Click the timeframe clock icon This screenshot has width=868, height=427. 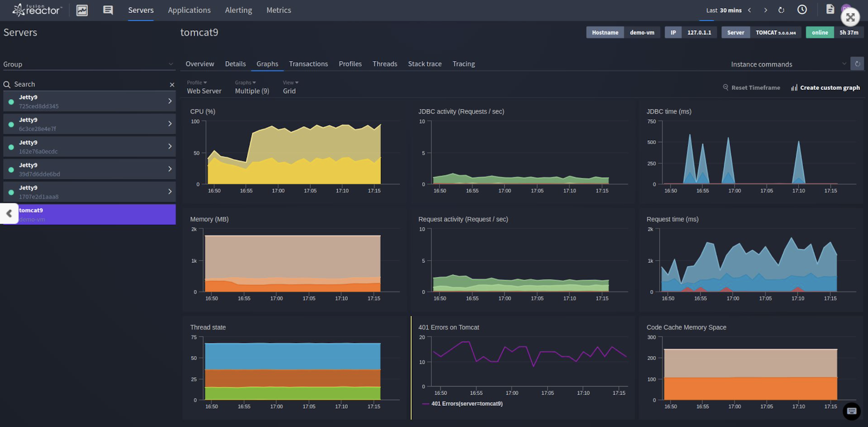click(x=802, y=10)
